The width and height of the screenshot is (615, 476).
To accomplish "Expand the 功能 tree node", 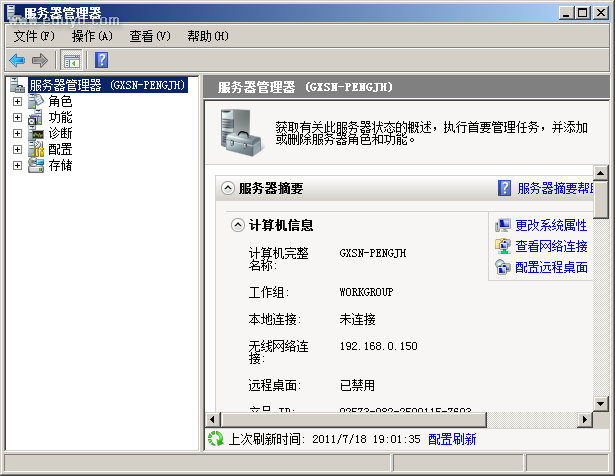I will [x=17, y=117].
